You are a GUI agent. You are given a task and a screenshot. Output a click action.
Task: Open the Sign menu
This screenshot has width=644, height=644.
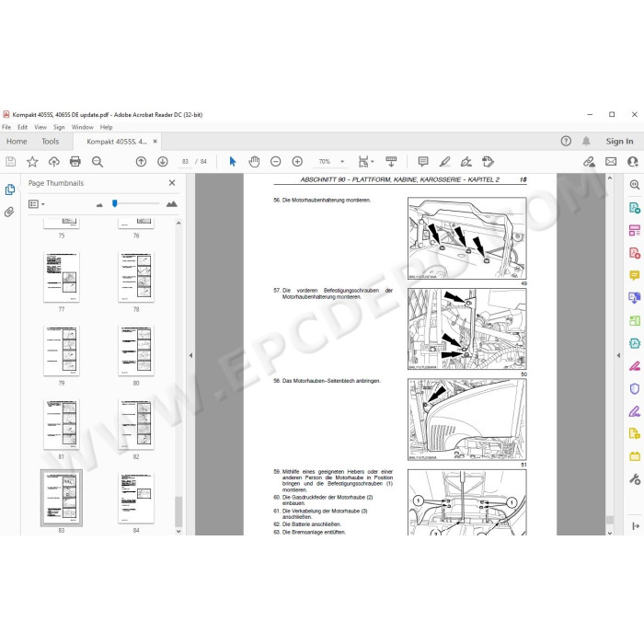click(59, 127)
